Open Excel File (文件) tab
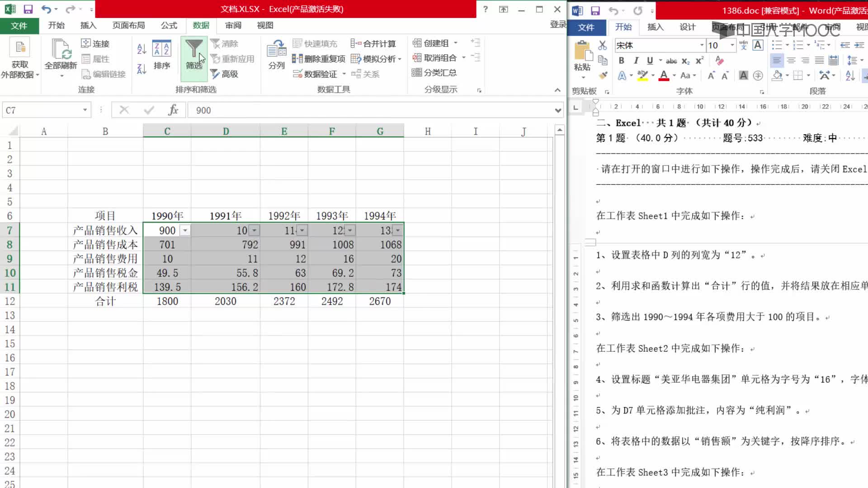 [x=19, y=25]
